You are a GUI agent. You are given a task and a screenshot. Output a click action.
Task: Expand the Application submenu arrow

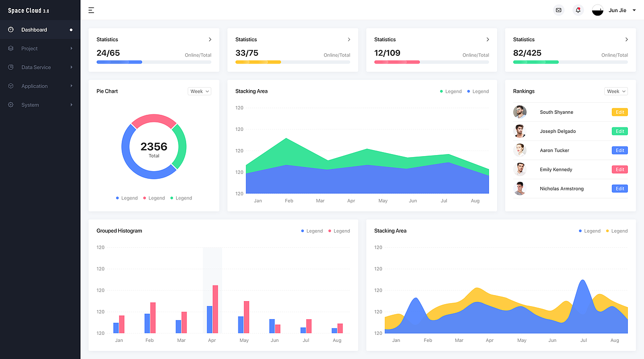71,86
